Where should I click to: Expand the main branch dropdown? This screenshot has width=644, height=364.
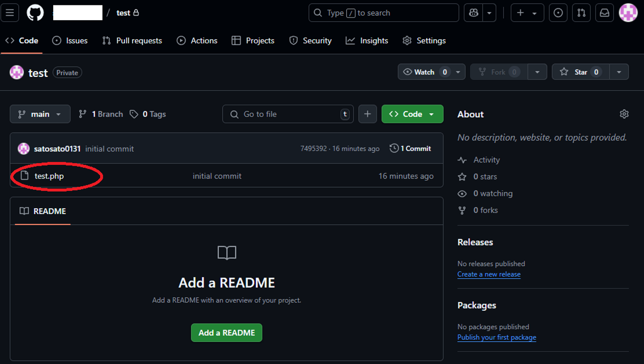tap(40, 114)
